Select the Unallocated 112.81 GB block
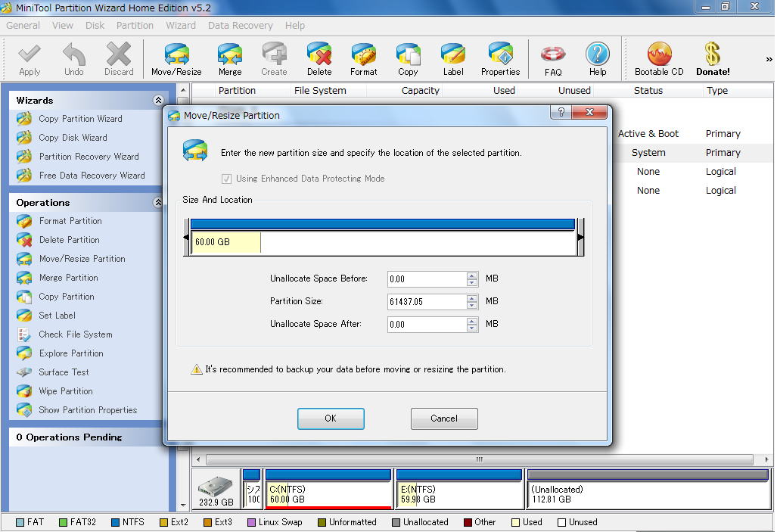This screenshot has width=777, height=532. [648, 489]
